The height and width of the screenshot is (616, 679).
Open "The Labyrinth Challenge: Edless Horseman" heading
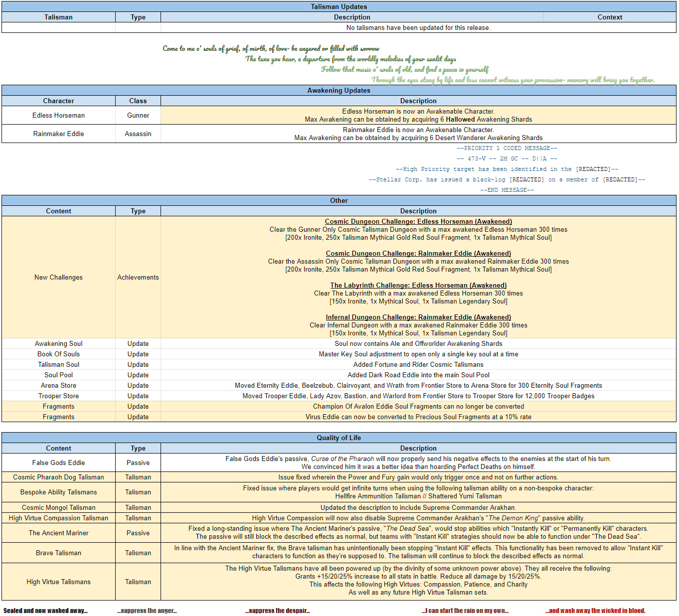[418, 286]
